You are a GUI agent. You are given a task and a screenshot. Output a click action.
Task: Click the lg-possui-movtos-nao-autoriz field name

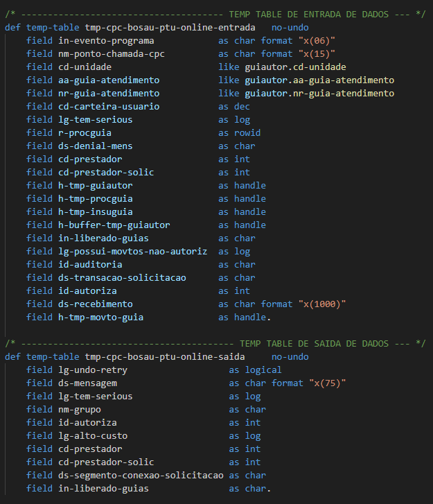click(132, 252)
